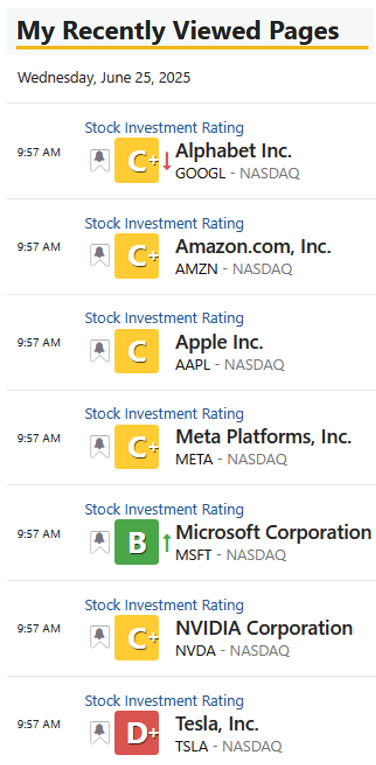The height and width of the screenshot is (765, 376).
Task: Open the Tesla, Inc. stock page
Action: [x=217, y=724]
